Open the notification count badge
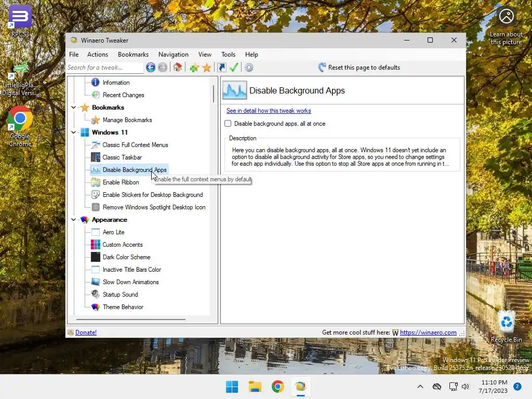The height and width of the screenshot is (399, 532). click(517, 387)
